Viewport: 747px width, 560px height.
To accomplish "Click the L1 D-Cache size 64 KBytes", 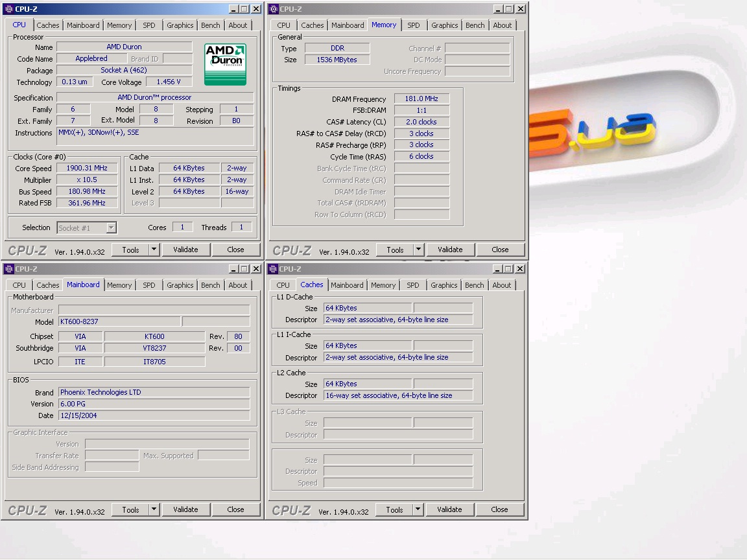I will coord(368,308).
